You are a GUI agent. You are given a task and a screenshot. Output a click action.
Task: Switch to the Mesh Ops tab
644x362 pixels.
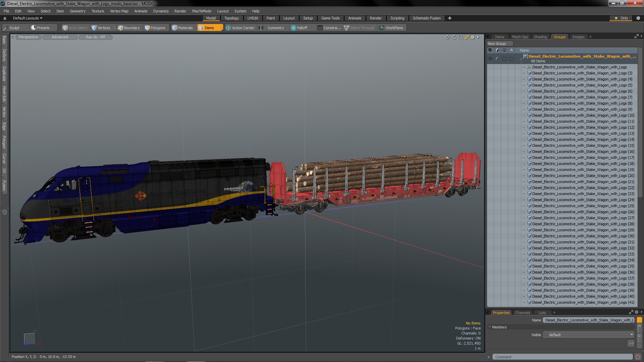pos(520,37)
